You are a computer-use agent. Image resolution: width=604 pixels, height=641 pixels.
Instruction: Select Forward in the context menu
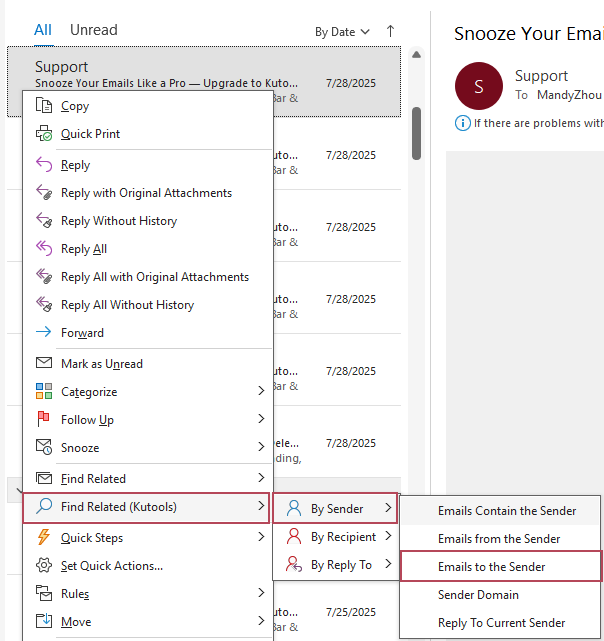coord(148,332)
